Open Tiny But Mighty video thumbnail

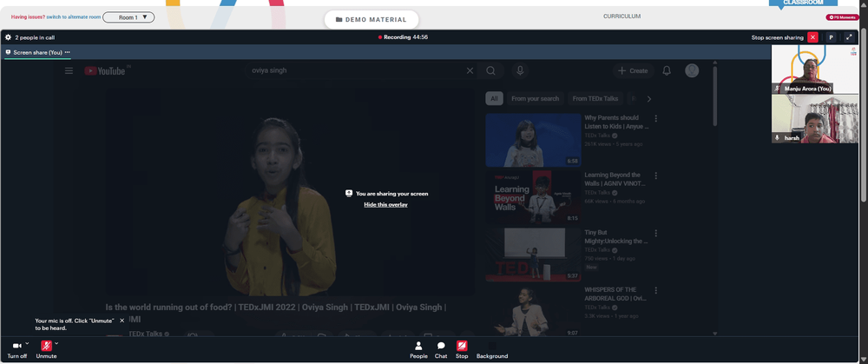pyautogui.click(x=533, y=255)
